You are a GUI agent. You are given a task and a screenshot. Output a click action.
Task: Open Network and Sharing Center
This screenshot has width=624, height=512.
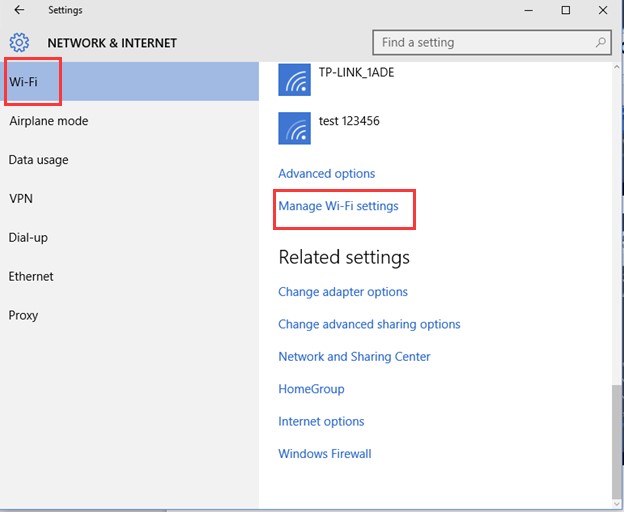tap(354, 356)
